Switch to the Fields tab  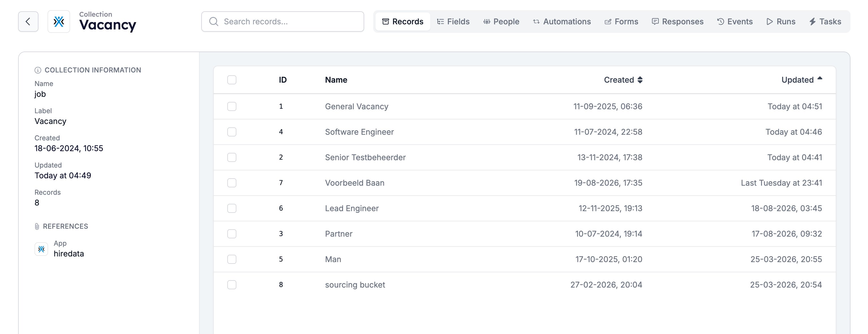pos(453,22)
